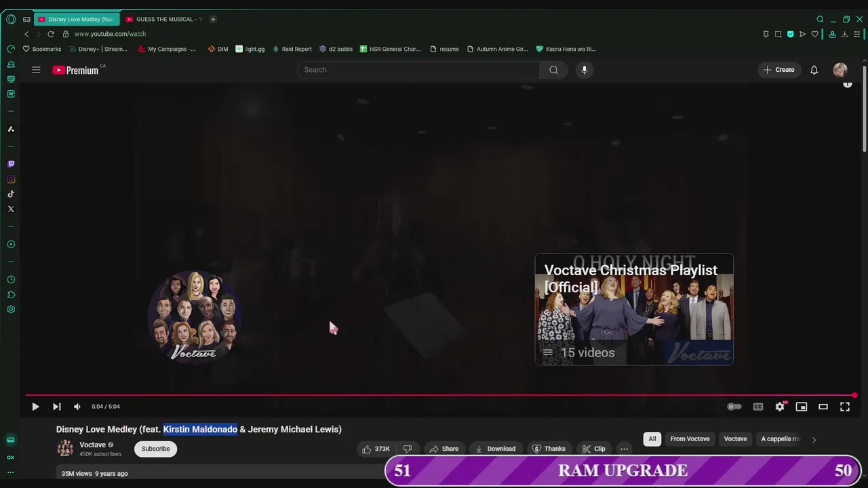This screenshot has width=868, height=488.
Task: Add the page to bookmarks with heart icon
Action: [x=814, y=34]
